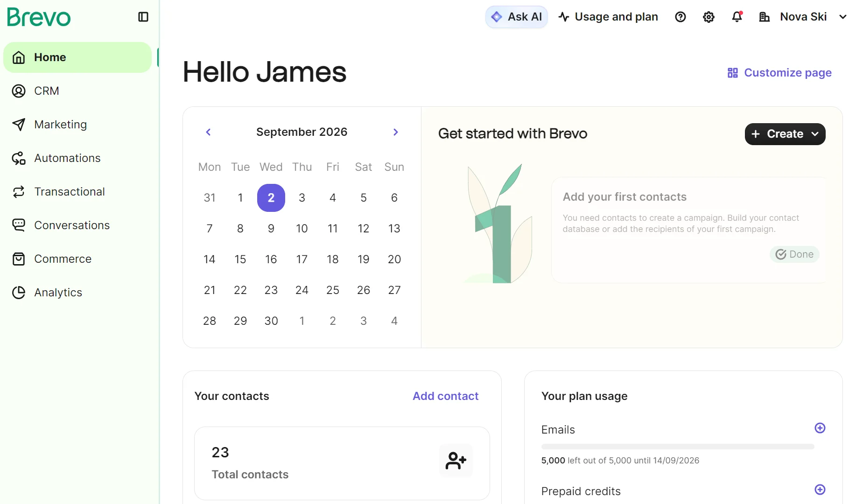Click the Add your first contacts card title
Screen dimensions: 863x504
point(624,197)
